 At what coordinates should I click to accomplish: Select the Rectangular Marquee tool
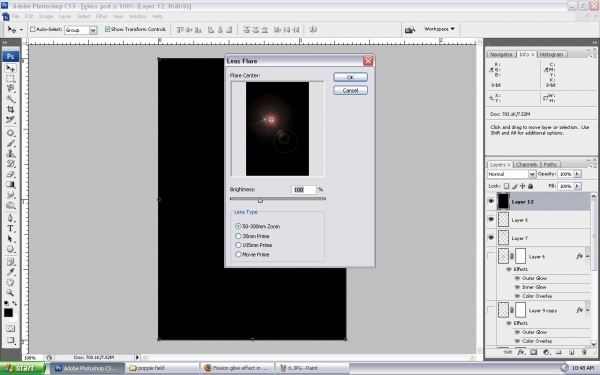[x=10, y=79]
